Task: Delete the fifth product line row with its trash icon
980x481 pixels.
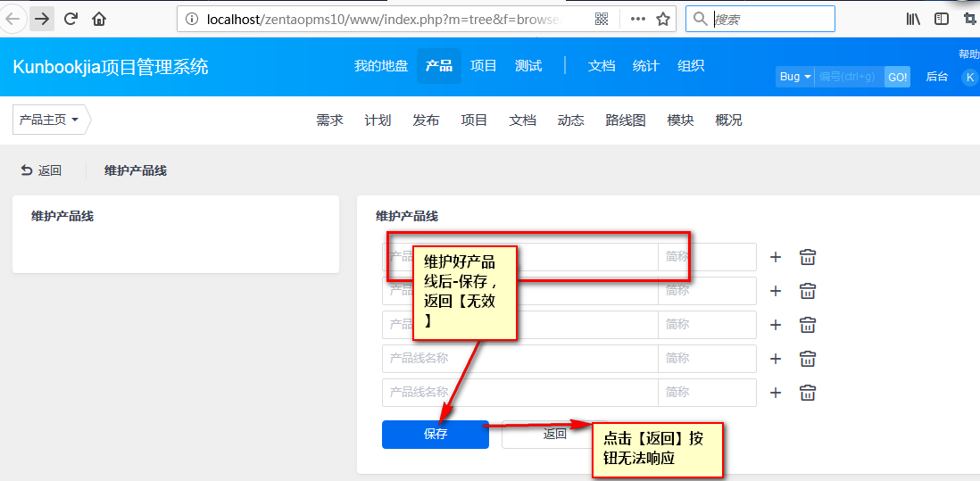Action: click(808, 393)
